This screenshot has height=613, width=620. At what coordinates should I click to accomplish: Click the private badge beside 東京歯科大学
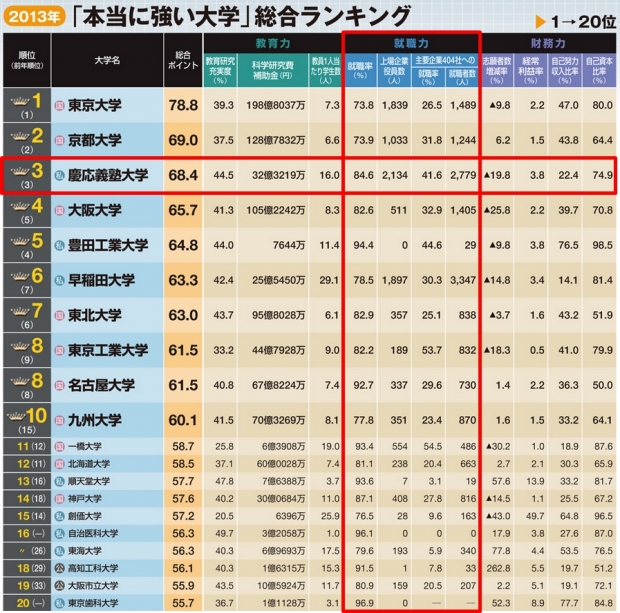click(x=59, y=603)
